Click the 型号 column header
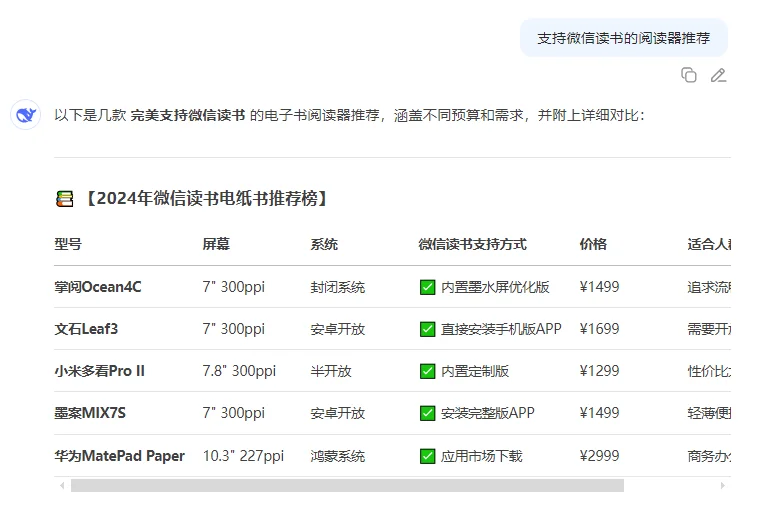Screen dimensions: 770x512 tap(68, 244)
